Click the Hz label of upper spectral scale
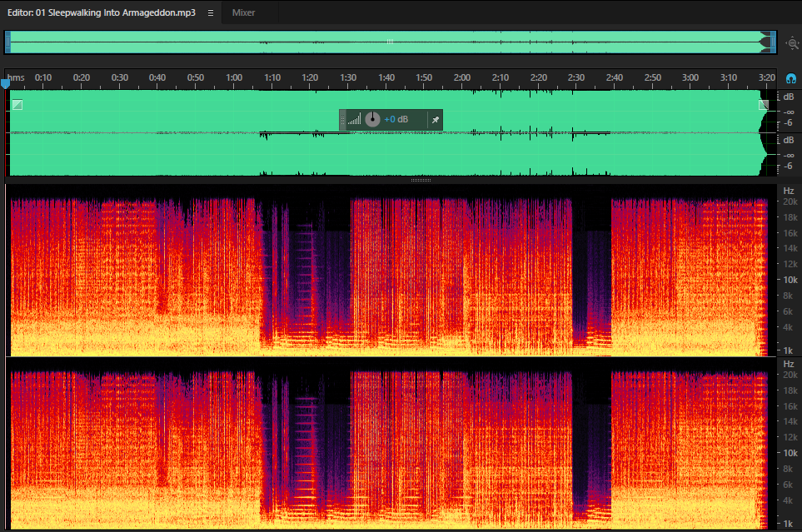802x532 pixels. [x=788, y=191]
